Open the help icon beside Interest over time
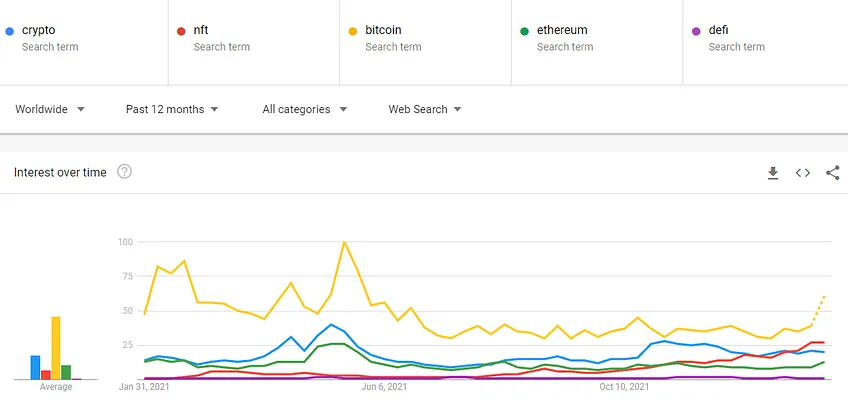Viewport: 848px width, 403px height. [x=124, y=172]
